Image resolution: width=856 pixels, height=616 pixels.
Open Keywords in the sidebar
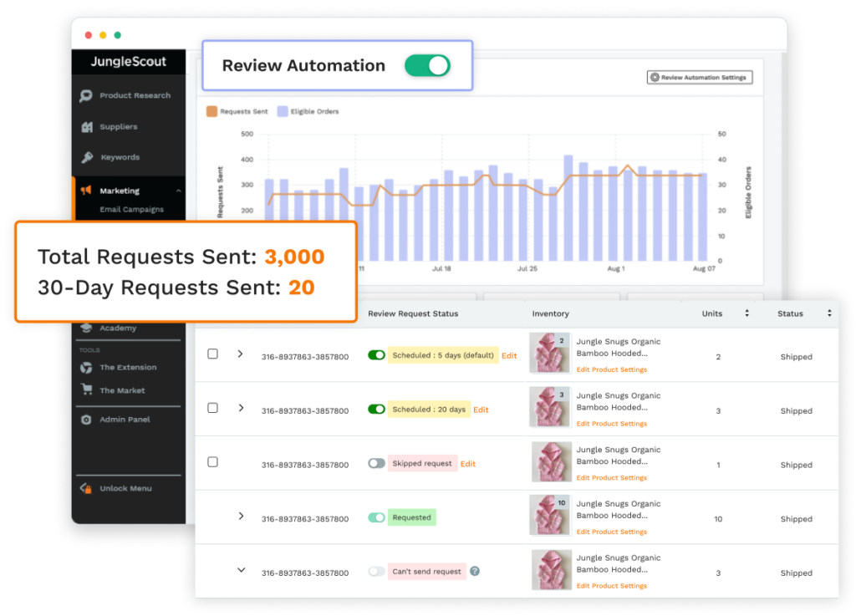tap(120, 157)
